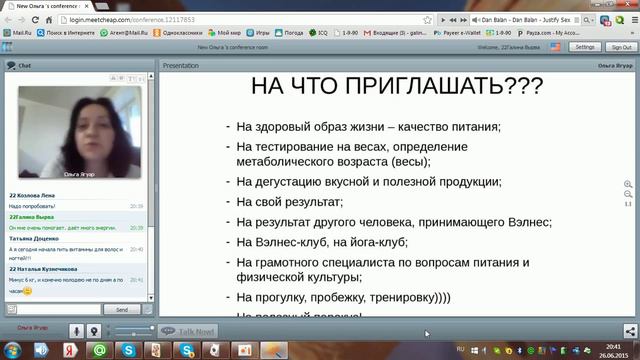Open conference Settings
The width and height of the screenshot is (640, 360).
click(584, 47)
